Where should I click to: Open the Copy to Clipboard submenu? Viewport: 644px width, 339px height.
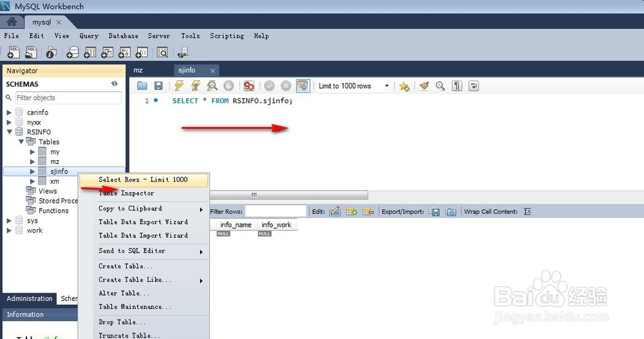(144, 208)
